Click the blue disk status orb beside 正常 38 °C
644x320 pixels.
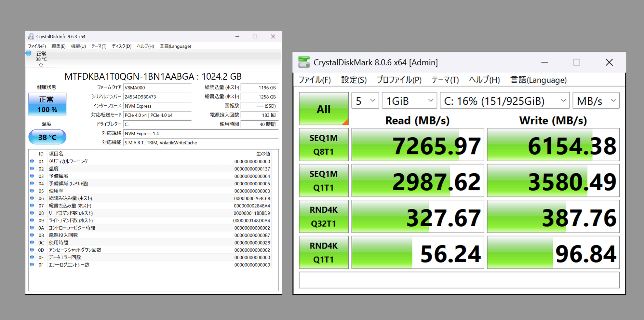click(29, 53)
